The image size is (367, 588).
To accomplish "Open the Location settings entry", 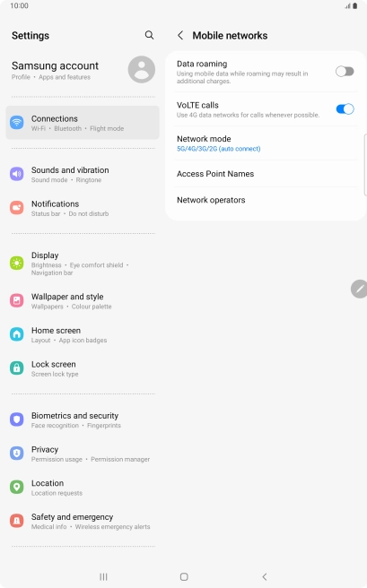I will (83, 488).
